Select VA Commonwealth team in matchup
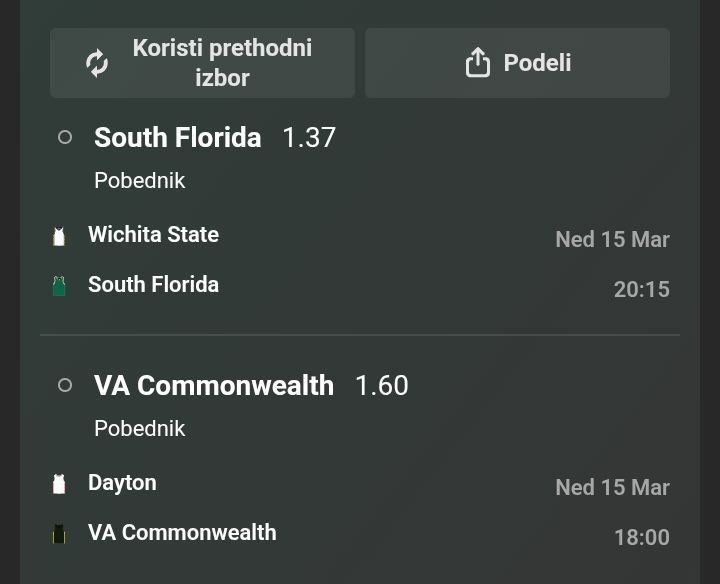The width and height of the screenshot is (720, 584). (182, 533)
